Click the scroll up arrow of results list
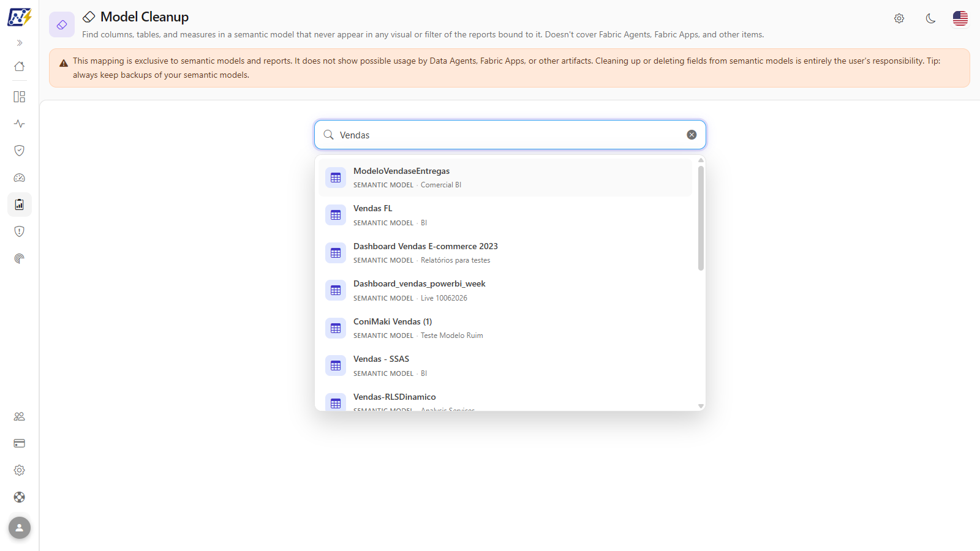Viewport: 980px width, 551px height. pos(701,160)
